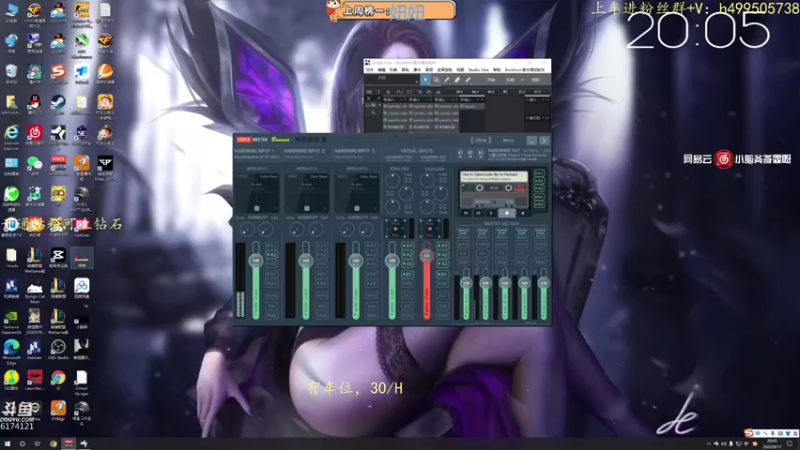Open Chrome from the taskbar
Image resolution: width=800 pixels, height=450 pixels.
click(53, 444)
